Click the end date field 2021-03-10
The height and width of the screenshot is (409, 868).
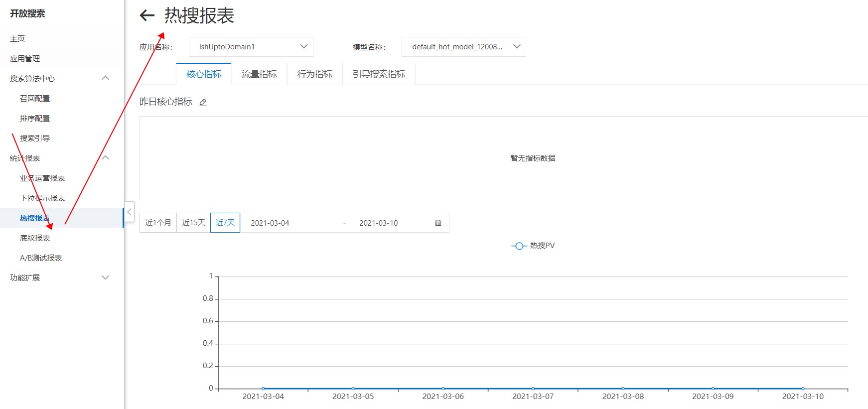379,223
